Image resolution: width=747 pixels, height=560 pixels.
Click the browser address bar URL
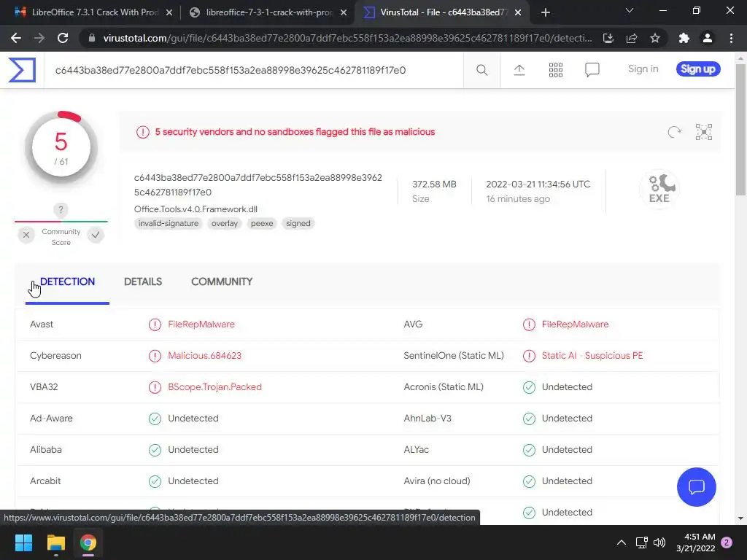tap(347, 38)
